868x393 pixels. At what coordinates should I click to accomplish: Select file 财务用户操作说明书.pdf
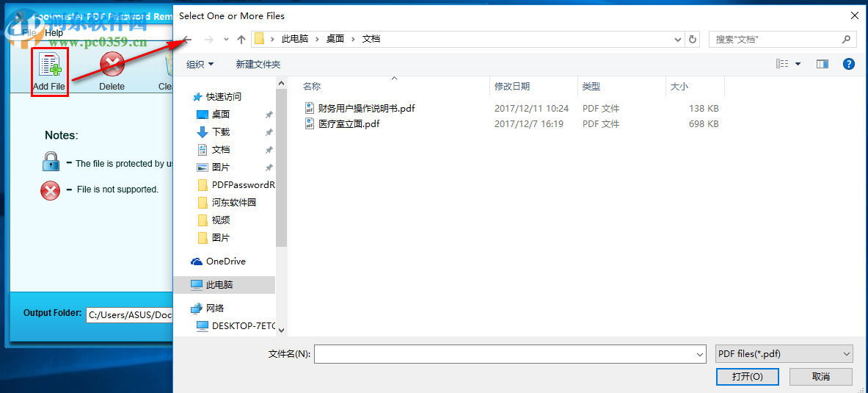[x=366, y=109]
